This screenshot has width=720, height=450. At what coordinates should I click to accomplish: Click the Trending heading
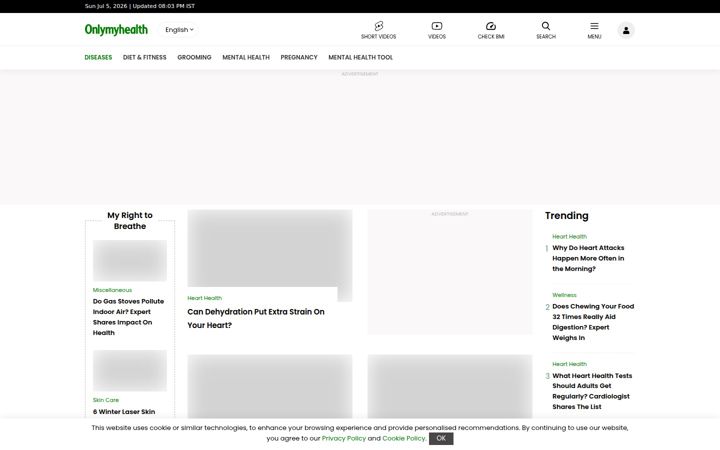pos(567,216)
